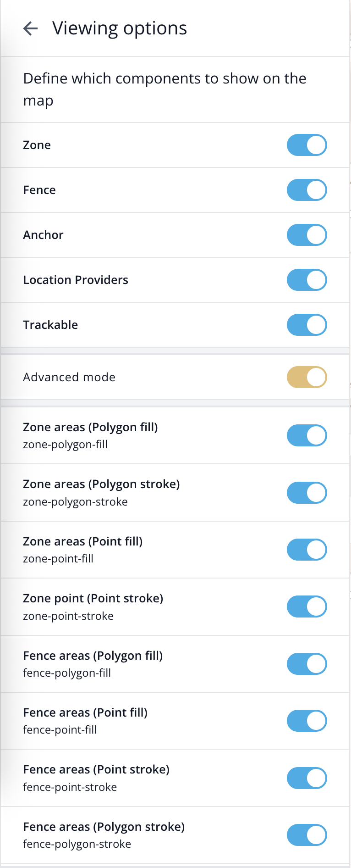Turn off Zone areas (Polygon stroke)
This screenshot has height=868, width=351.
click(307, 493)
